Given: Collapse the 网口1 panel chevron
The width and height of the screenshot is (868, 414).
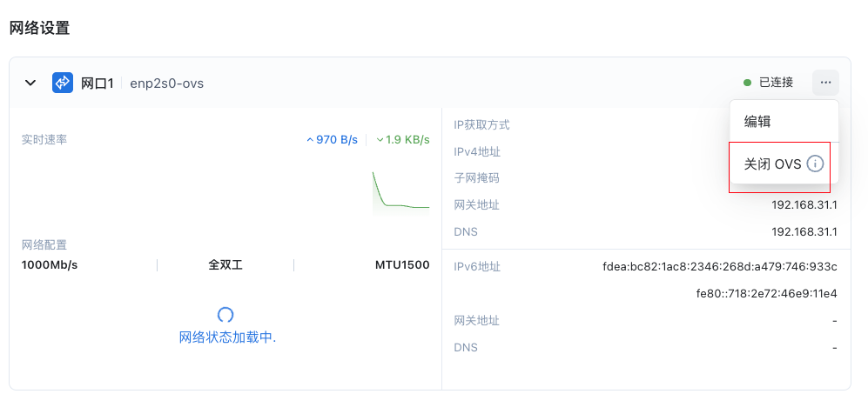Looking at the screenshot, I should coord(30,83).
